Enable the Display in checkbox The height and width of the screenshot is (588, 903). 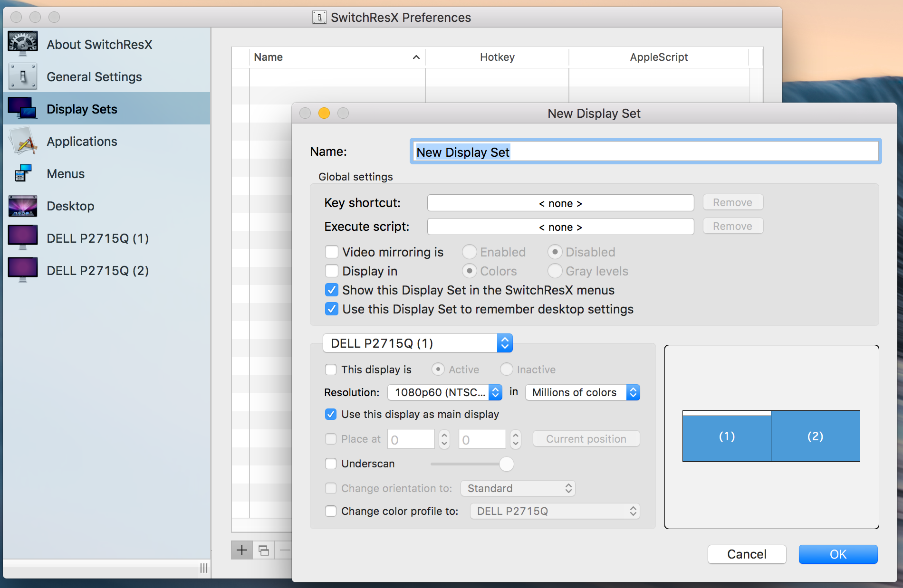(332, 271)
